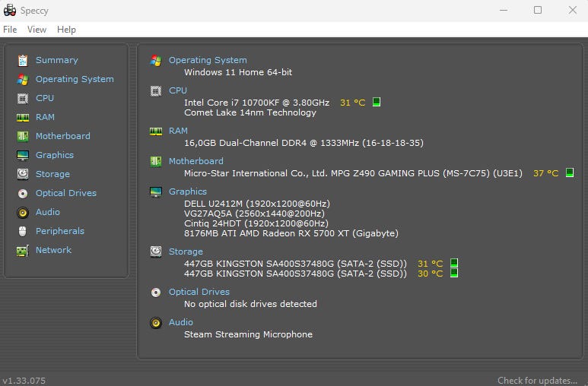The height and width of the screenshot is (386, 588).
Task: Click the Storage drive icon in main panel
Action: 156,252
